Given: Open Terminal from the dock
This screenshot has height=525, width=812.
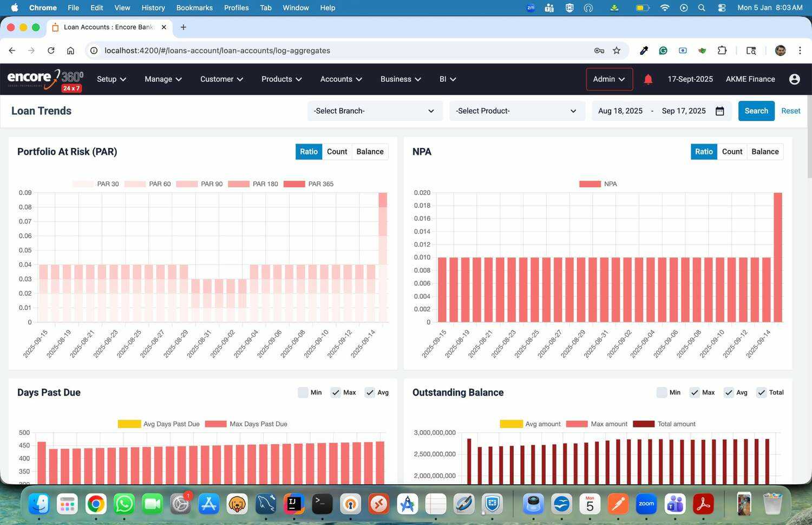Looking at the screenshot, I should pos(322,504).
